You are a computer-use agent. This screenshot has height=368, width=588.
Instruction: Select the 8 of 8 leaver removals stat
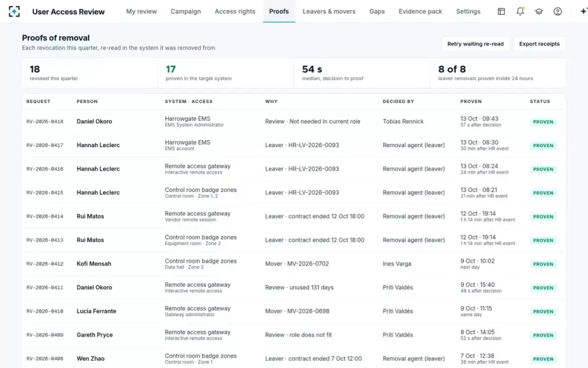pyautogui.click(x=498, y=73)
